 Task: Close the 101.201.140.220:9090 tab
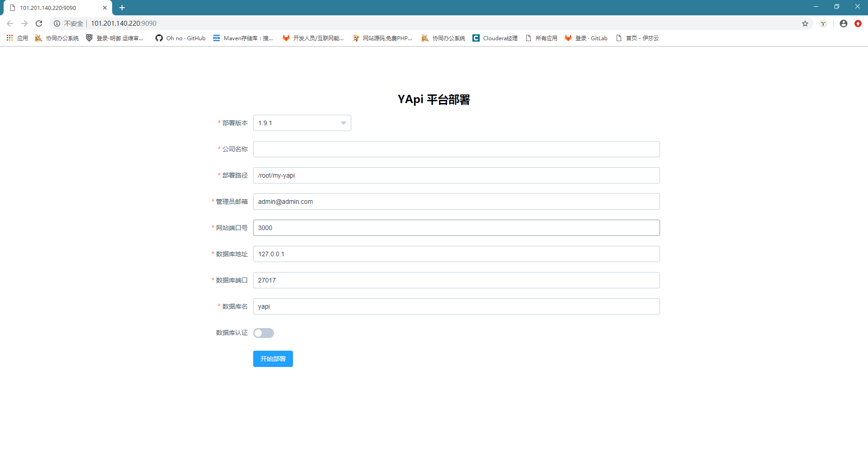pyautogui.click(x=105, y=8)
